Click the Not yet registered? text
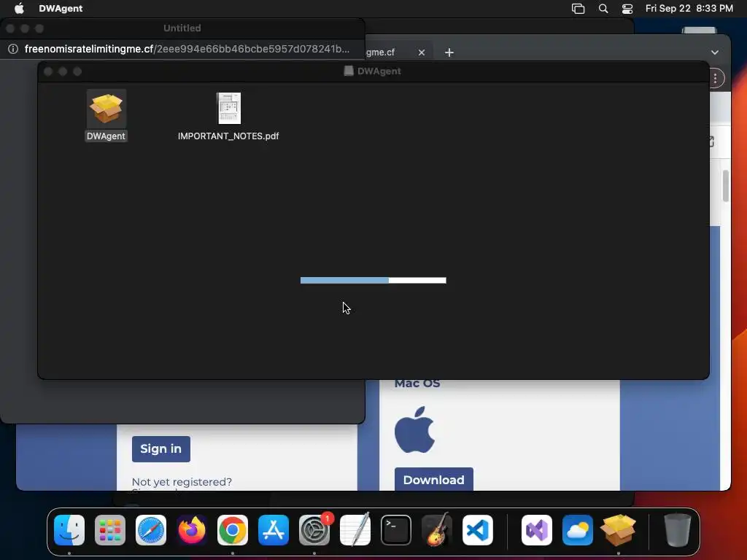The height and width of the screenshot is (560, 747). (182, 482)
